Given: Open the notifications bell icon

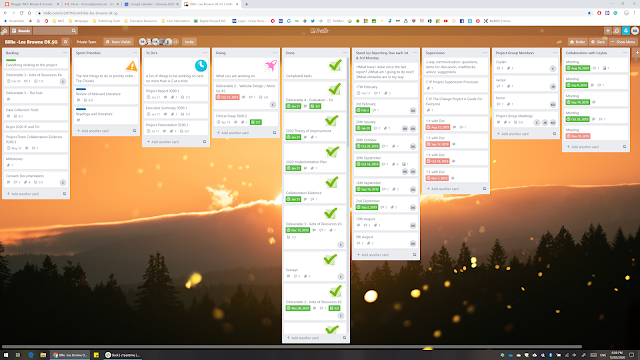Looking at the screenshot, I should pyautogui.click(x=626, y=31).
